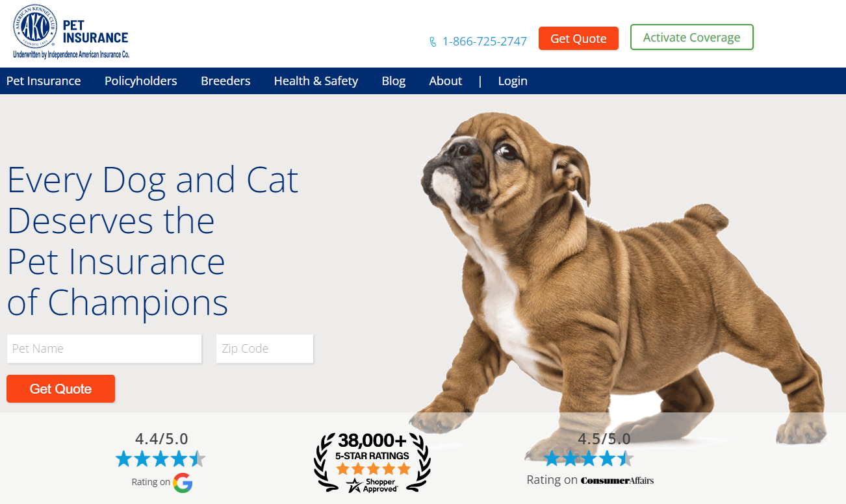Viewport: 846px width, 504px height.
Task: Click the ConsumerAffairs 4.5 star rating row
Action: (589, 458)
